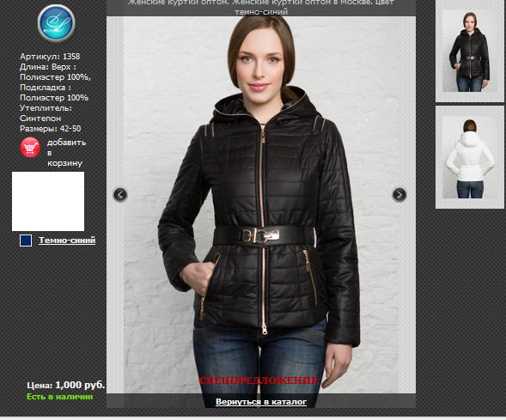This screenshot has height=420, width=506.
Task: Select the dark blue color swatch
Action: pos(26,240)
